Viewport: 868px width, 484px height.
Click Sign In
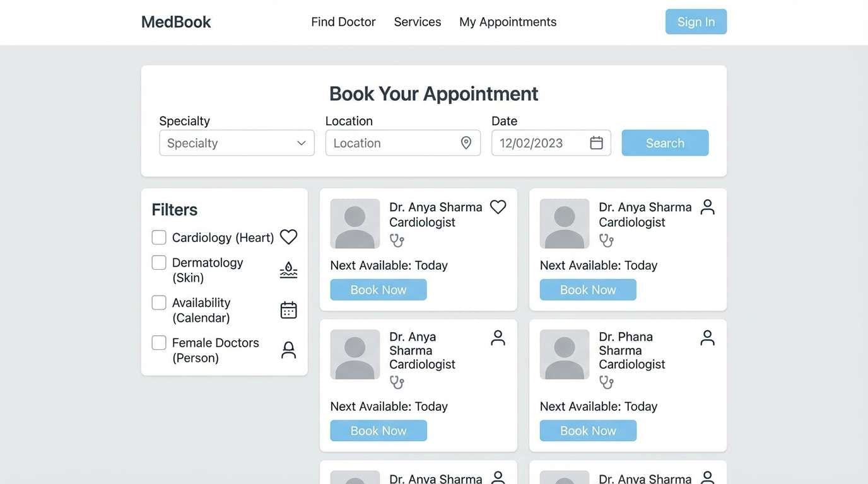696,21
